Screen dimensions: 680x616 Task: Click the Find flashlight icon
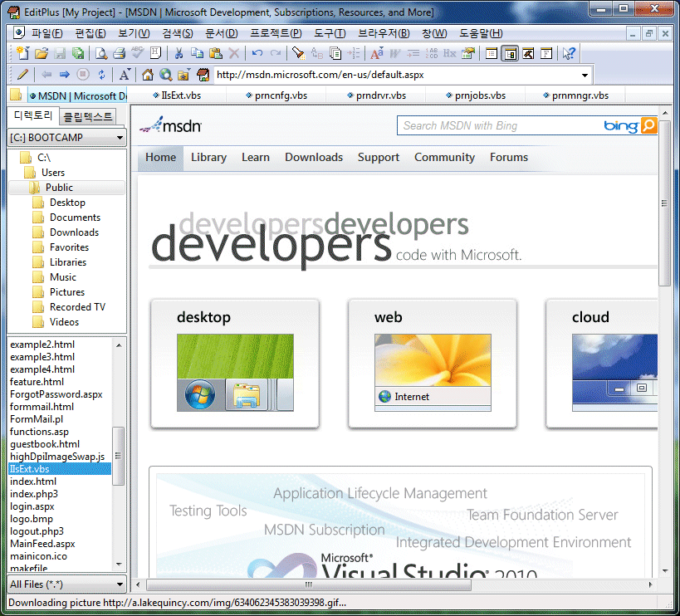pos(298,53)
